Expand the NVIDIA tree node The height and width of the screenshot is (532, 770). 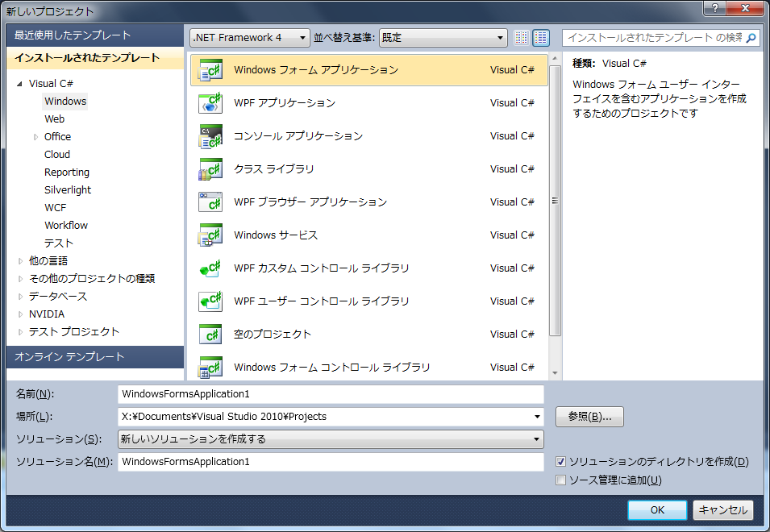20,314
